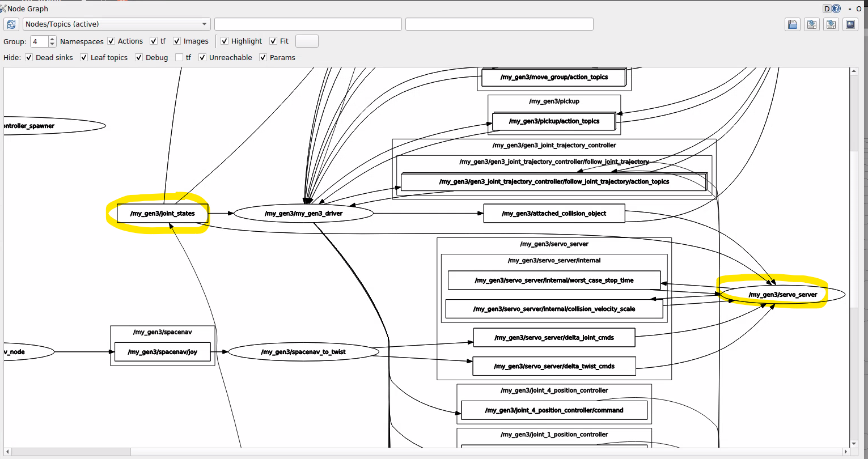Save the graph as a DOT file
Viewport: 868px width, 459px height.
coord(812,24)
